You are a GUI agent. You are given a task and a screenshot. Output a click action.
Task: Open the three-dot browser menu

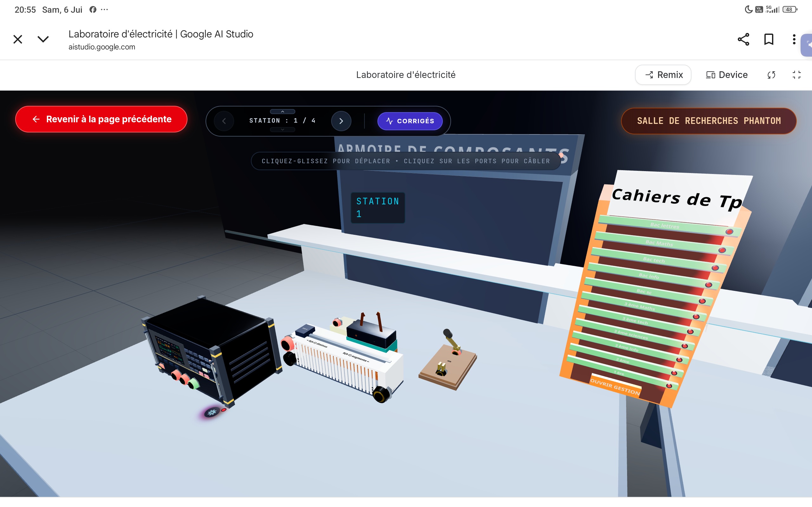click(794, 39)
